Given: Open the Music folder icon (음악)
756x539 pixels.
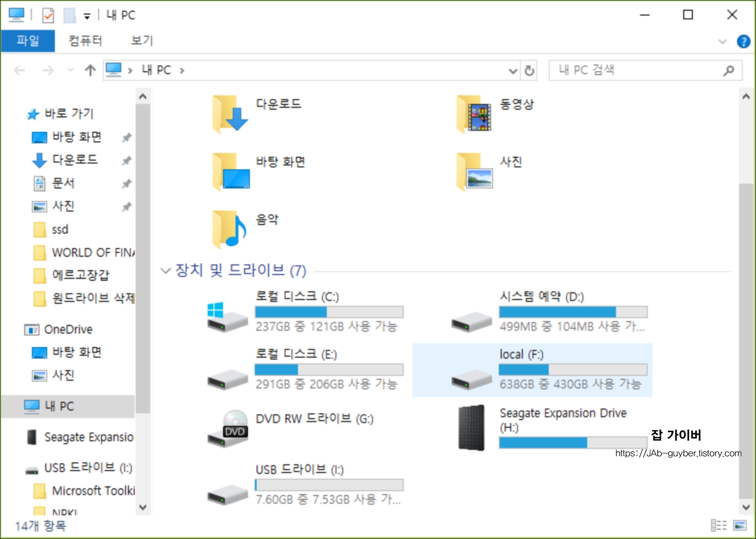Looking at the screenshot, I should 229,229.
